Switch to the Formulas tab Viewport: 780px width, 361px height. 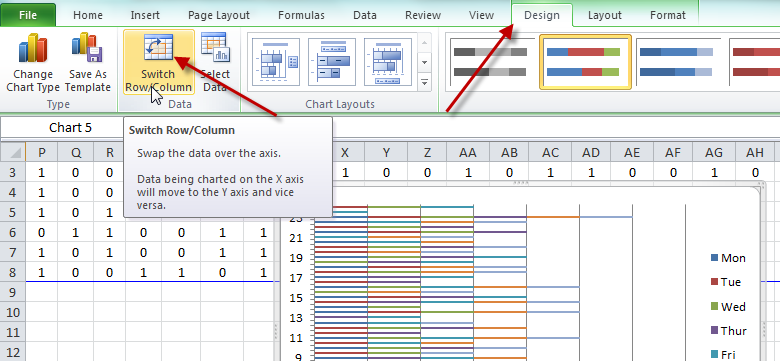pyautogui.click(x=301, y=15)
